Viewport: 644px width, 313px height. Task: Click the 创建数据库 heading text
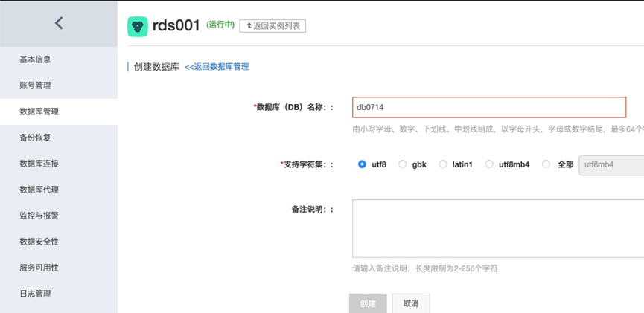click(156, 67)
